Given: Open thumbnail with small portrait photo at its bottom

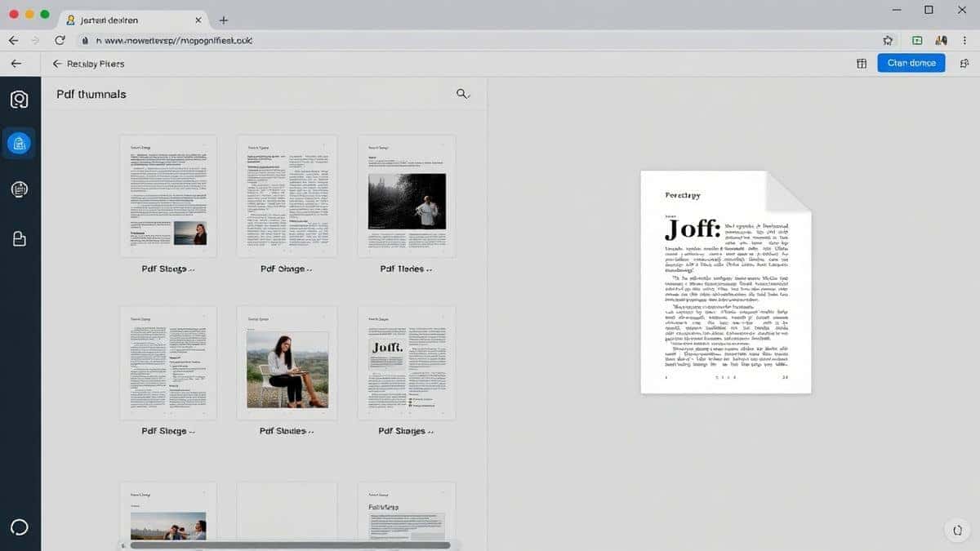Looking at the screenshot, I should click(x=168, y=196).
